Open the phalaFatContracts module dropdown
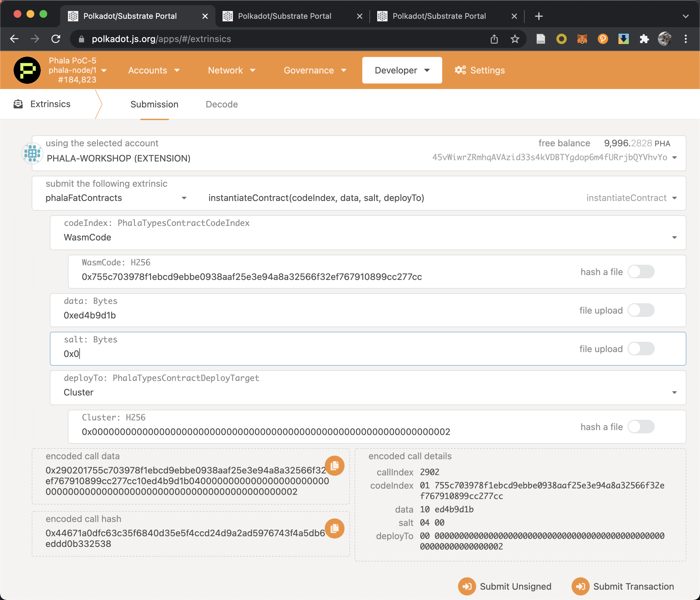The height and width of the screenshot is (600, 700). coord(184,198)
